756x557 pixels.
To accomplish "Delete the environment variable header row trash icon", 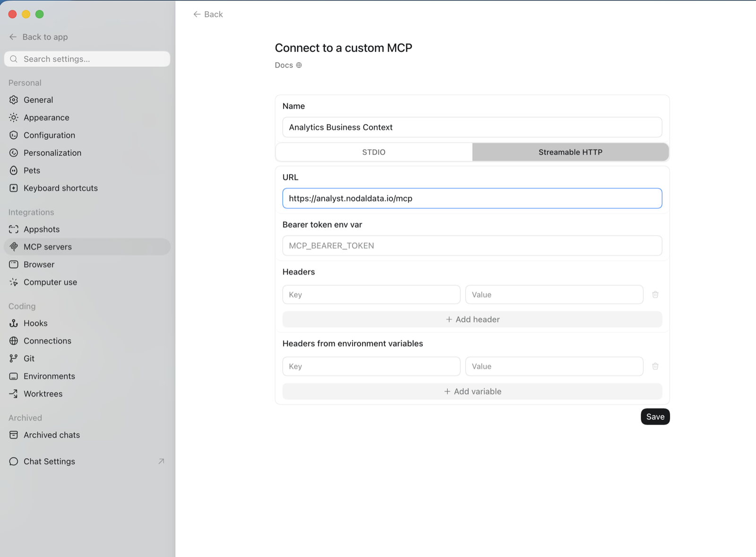I will [x=655, y=366].
